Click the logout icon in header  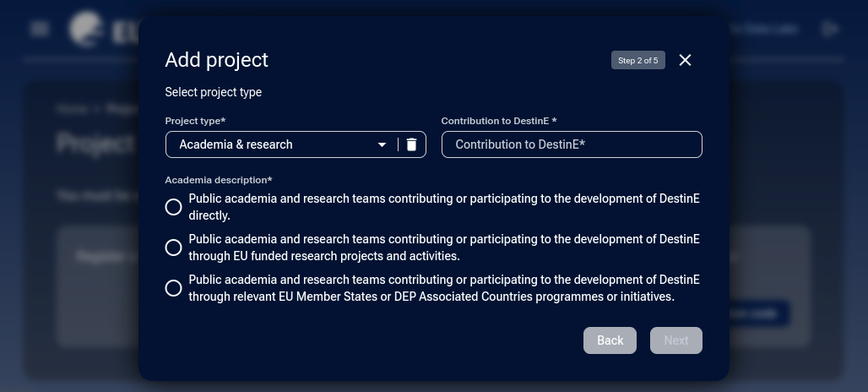click(x=830, y=30)
